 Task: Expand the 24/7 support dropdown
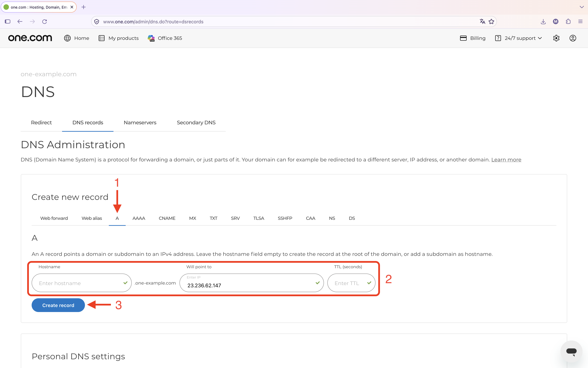pyautogui.click(x=519, y=38)
